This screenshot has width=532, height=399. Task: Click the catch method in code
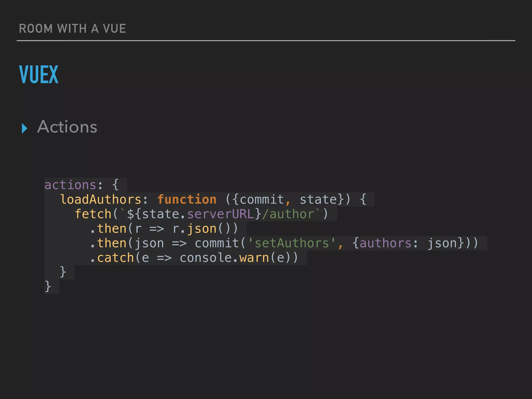(115, 258)
